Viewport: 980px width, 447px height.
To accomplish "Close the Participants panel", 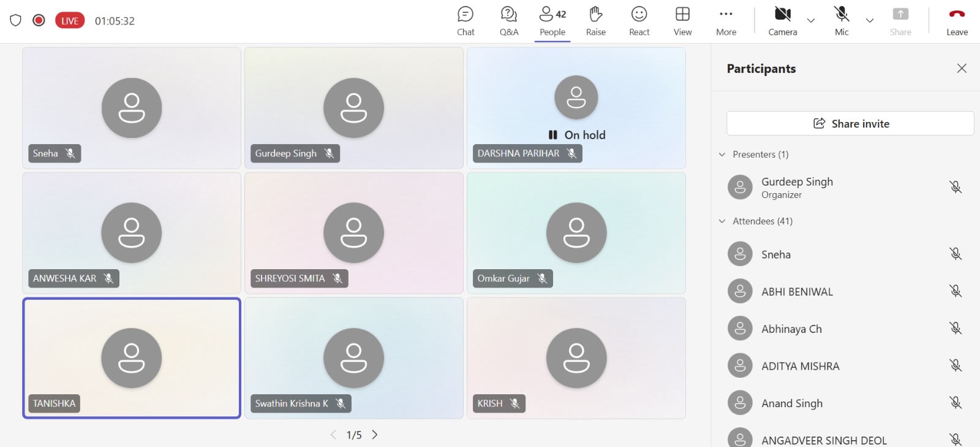I will 962,68.
